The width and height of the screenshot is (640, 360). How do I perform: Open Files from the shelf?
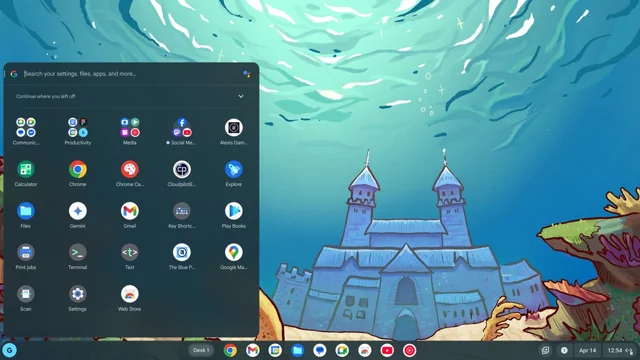coord(298,350)
